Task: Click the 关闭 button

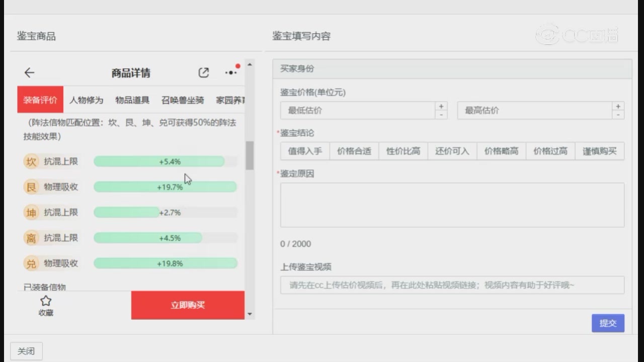Action: (x=26, y=351)
